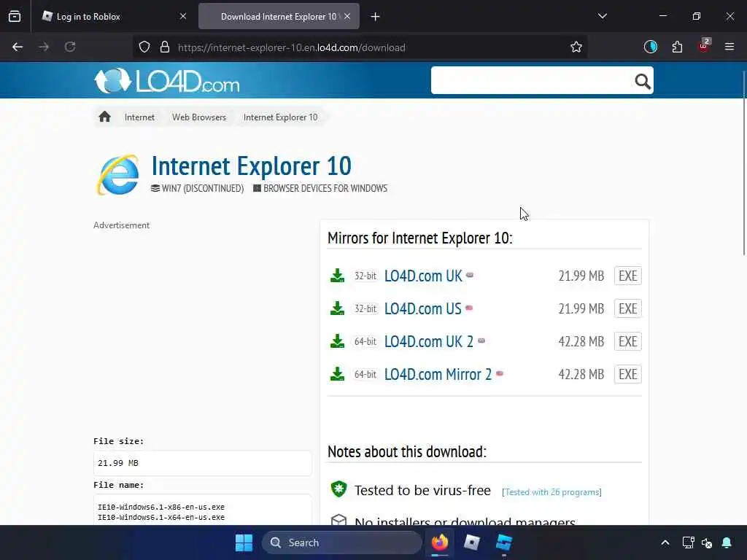
Task: Open the Extensions puzzle icon
Action: click(677, 47)
